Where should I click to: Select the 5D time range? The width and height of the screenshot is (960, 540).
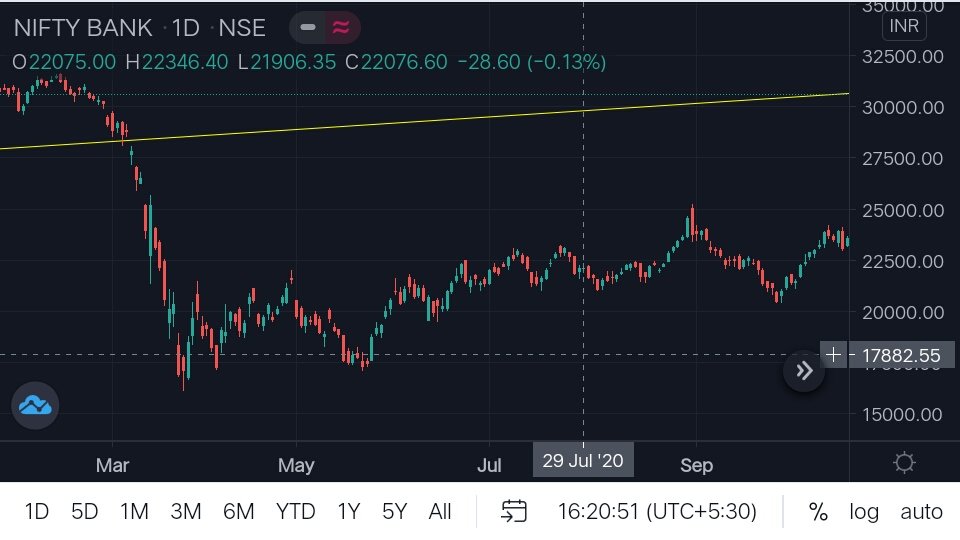84,511
